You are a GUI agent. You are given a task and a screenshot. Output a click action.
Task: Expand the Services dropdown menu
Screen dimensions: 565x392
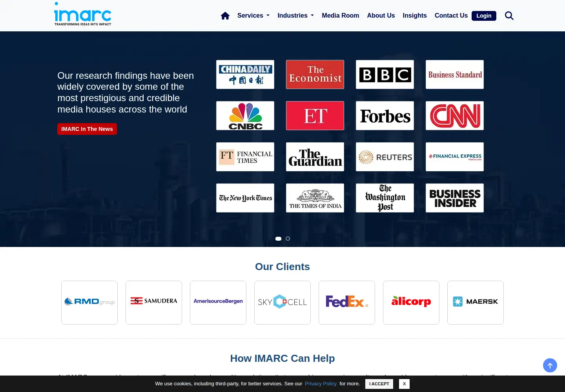pyautogui.click(x=253, y=16)
